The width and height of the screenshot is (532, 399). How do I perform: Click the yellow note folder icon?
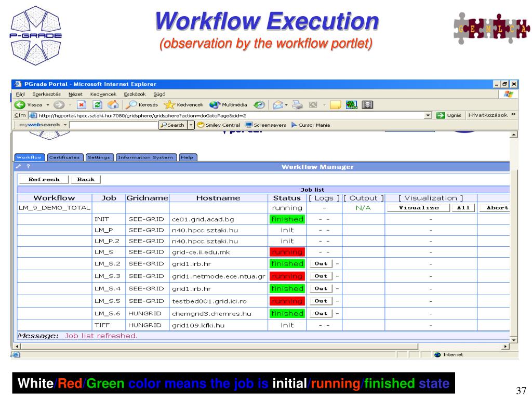tap(335, 105)
